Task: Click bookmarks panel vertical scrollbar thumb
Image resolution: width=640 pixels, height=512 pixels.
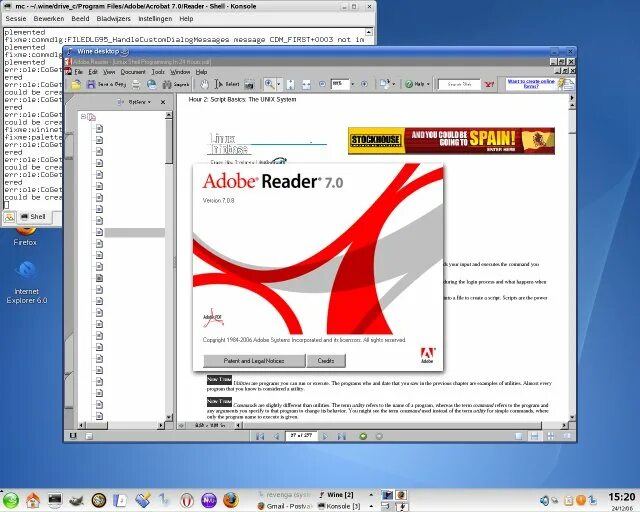Action: click(x=169, y=142)
